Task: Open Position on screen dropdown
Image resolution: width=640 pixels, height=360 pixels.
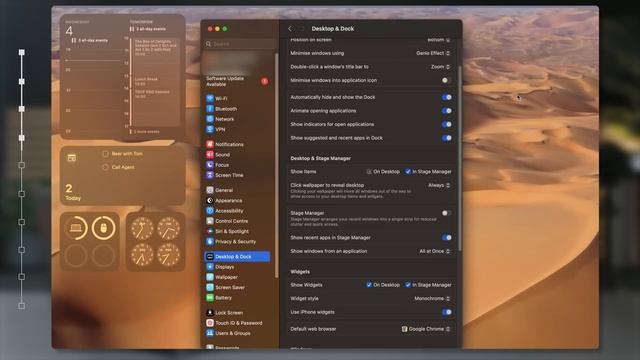Action: tap(439, 40)
